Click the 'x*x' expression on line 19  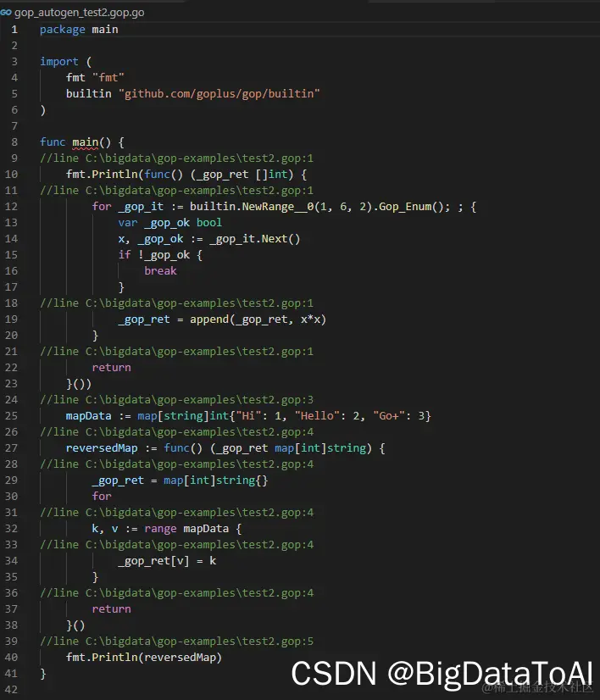click(x=310, y=319)
